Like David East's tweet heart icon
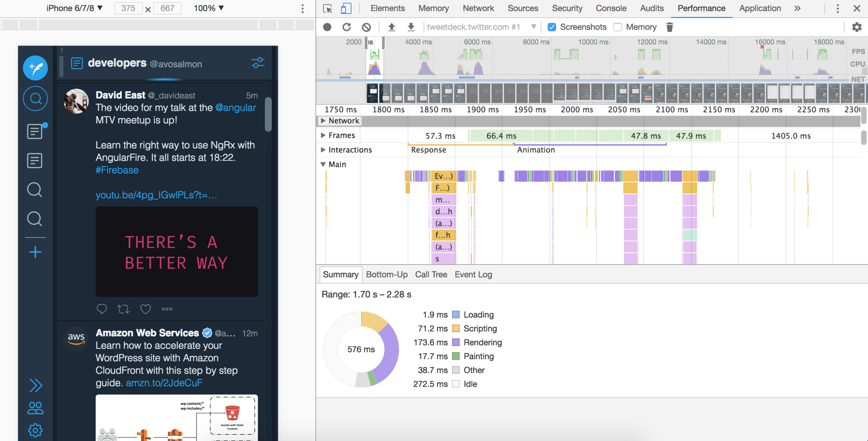The height and width of the screenshot is (441, 868). [145, 309]
